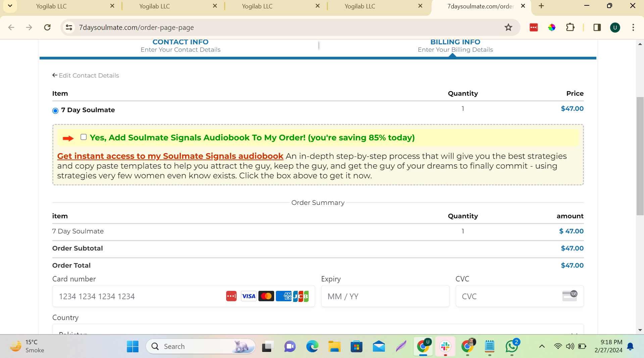The width and height of the screenshot is (644, 358).
Task: Click the scrollbar up arrow
Action: 640,44
